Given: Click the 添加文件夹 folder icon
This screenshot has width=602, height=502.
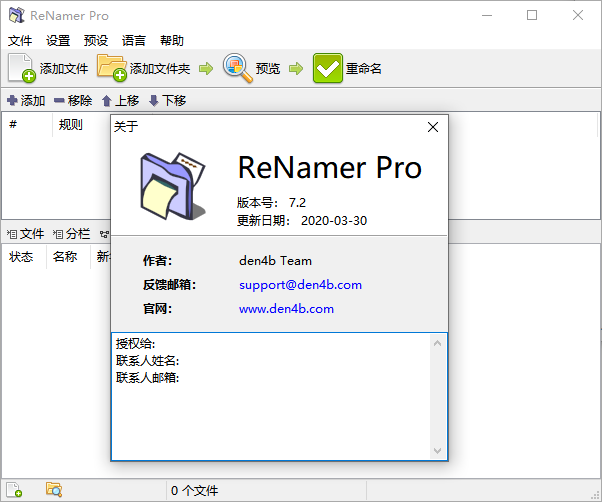Looking at the screenshot, I should pos(111,67).
